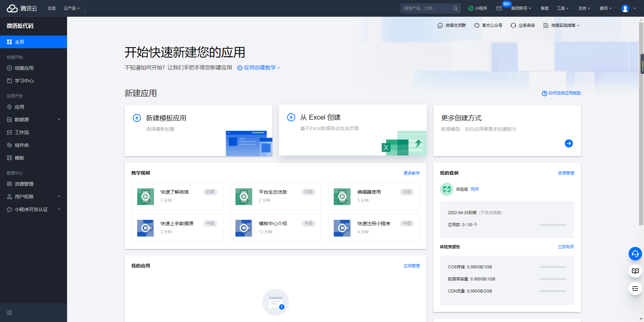Open 组件库 in the sidebar
The width and height of the screenshot is (644, 322).
pos(34,145)
